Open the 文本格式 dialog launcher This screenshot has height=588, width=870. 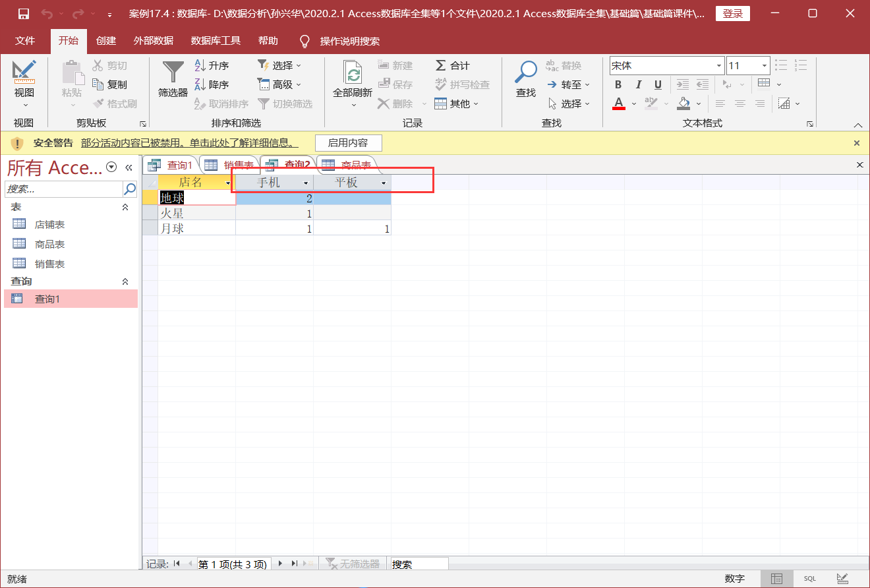809,124
